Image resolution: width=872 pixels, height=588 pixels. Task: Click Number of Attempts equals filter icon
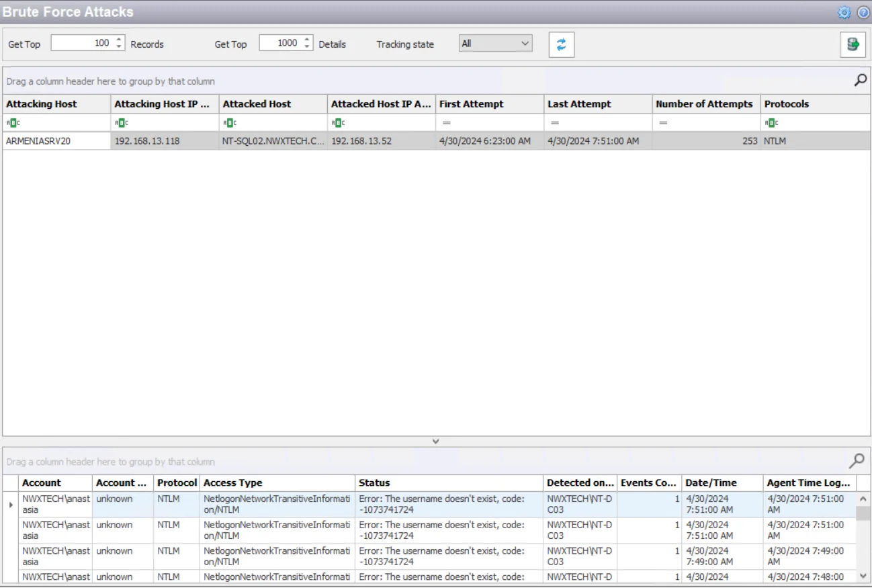pyautogui.click(x=662, y=123)
